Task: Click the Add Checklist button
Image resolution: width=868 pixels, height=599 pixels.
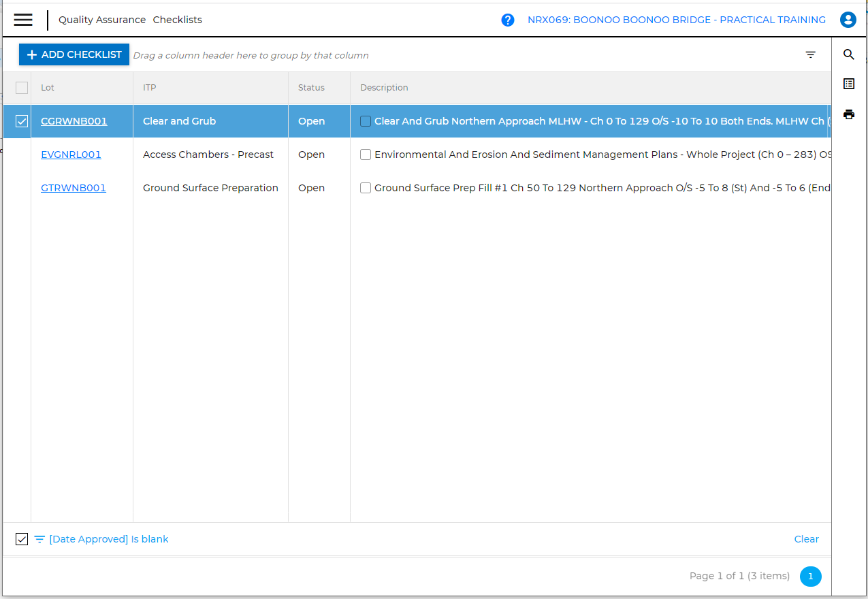Action: pyautogui.click(x=74, y=54)
